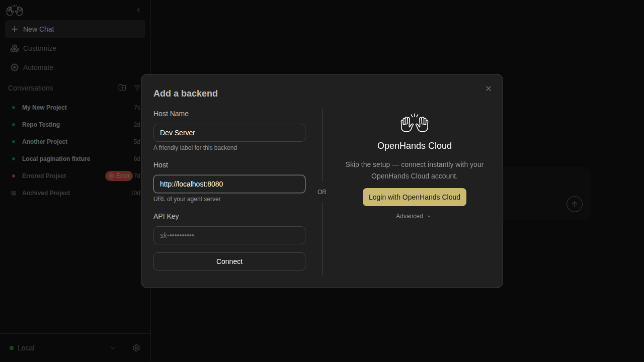Click the API Key field
The height and width of the screenshot is (362, 644).
pyautogui.click(x=229, y=235)
